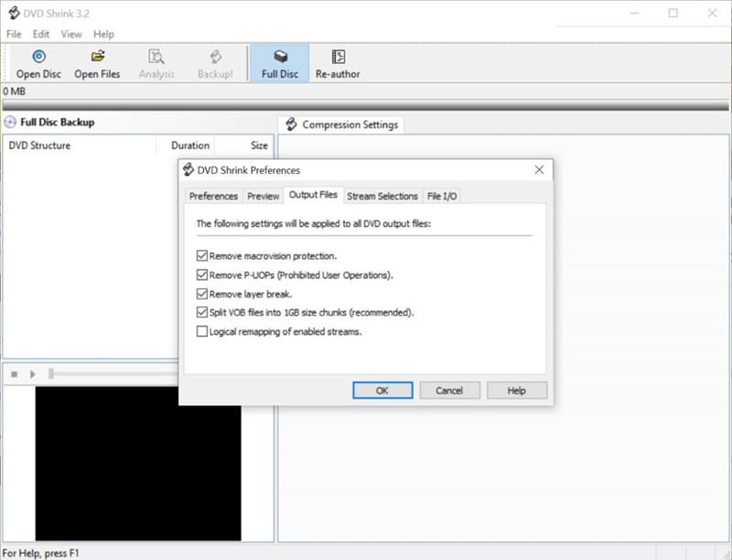Go to the File I/O tab
Screen dimensions: 732x560
coord(442,196)
